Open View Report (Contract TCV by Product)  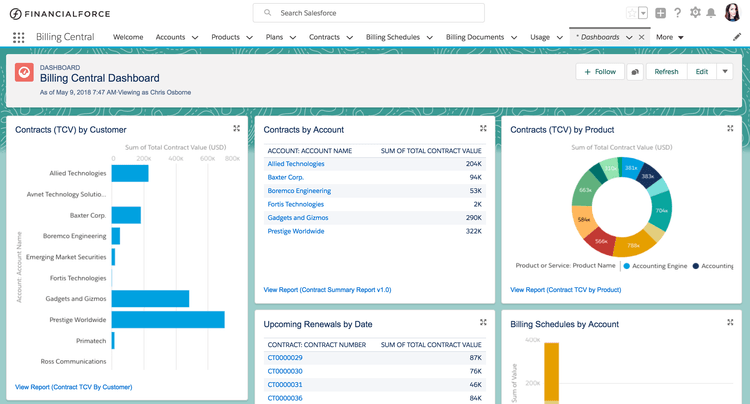pyautogui.click(x=565, y=290)
